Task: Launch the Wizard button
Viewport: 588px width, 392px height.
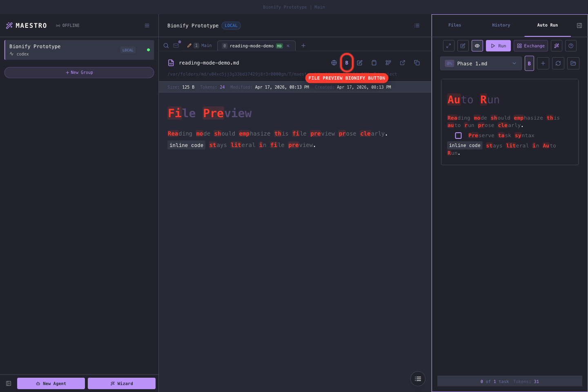Action: click(122, 383)
